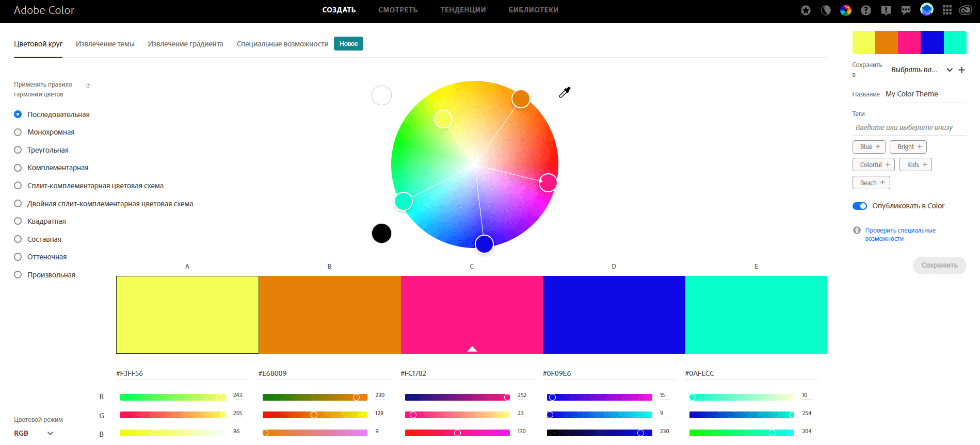The width and height of the screenshot is (980, 445).
Task: Open the ТЕНДЕНЦИИ menu in top navigation
Action: click(463, 10)
